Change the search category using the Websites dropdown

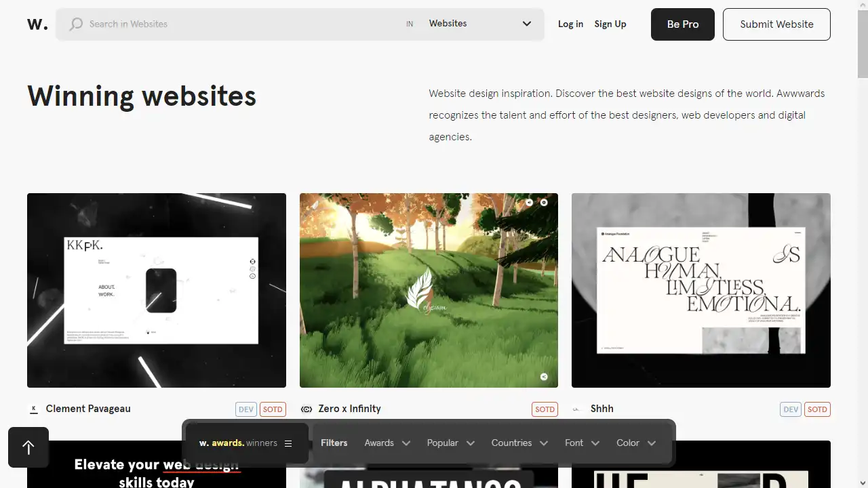(x=481, y=24)
